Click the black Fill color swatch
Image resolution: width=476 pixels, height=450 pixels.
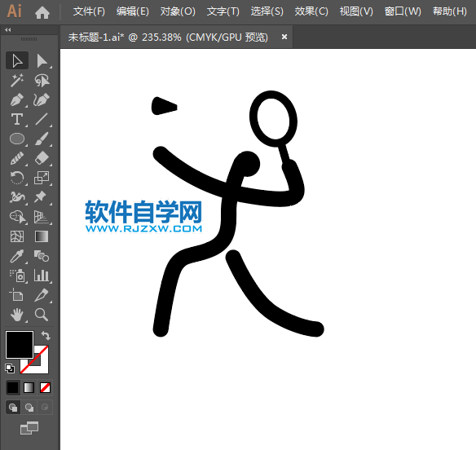pos(19,345)
